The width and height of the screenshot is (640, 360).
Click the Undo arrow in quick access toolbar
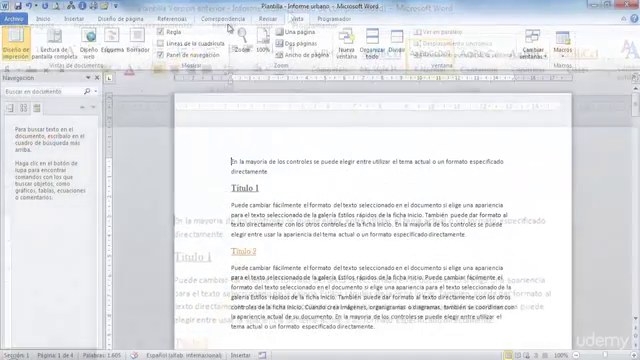coord(29,6)
